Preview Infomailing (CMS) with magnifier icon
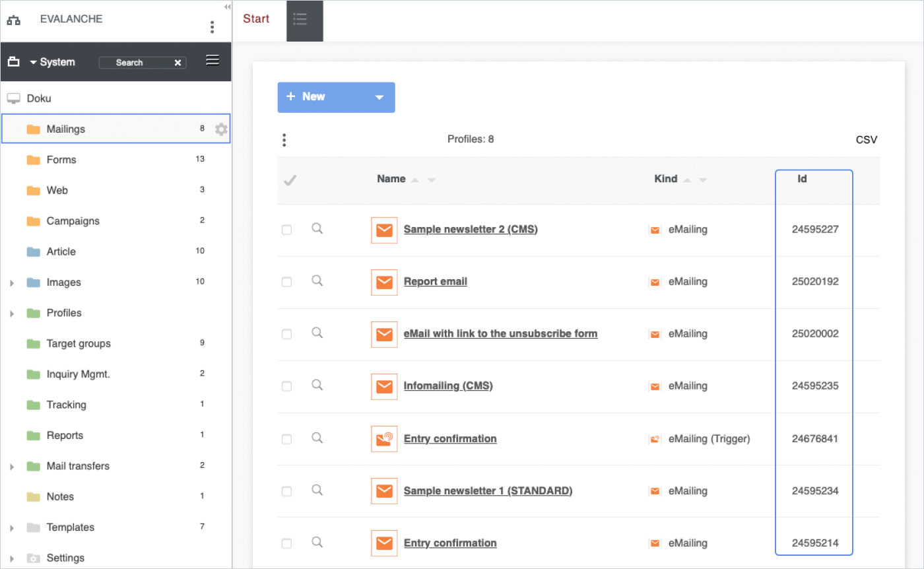The width and height of the screenshot is (924, 569). 317,385
